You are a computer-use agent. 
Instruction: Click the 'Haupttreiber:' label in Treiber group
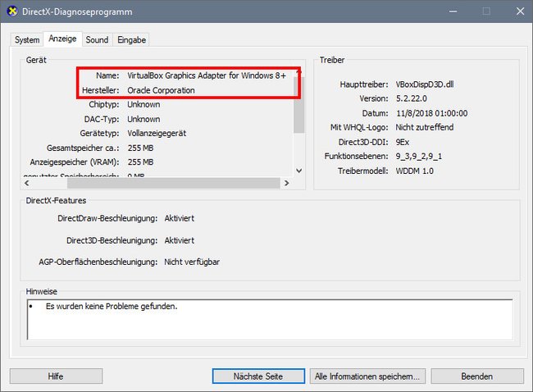pos(364,84)
